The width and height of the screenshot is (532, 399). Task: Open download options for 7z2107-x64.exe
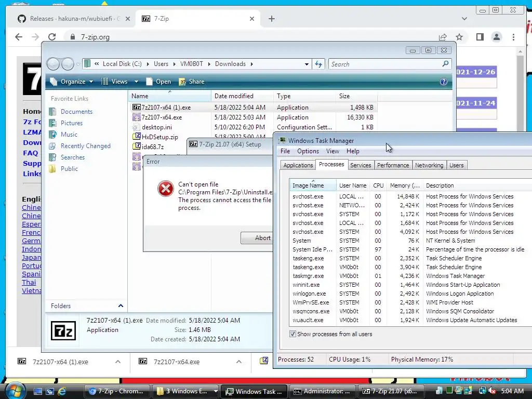(x=239, y=362)
